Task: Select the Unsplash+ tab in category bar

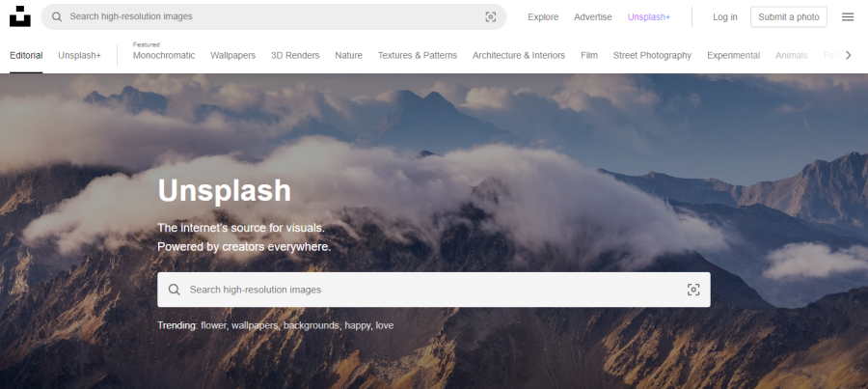Action: click(x=80, y=55)
